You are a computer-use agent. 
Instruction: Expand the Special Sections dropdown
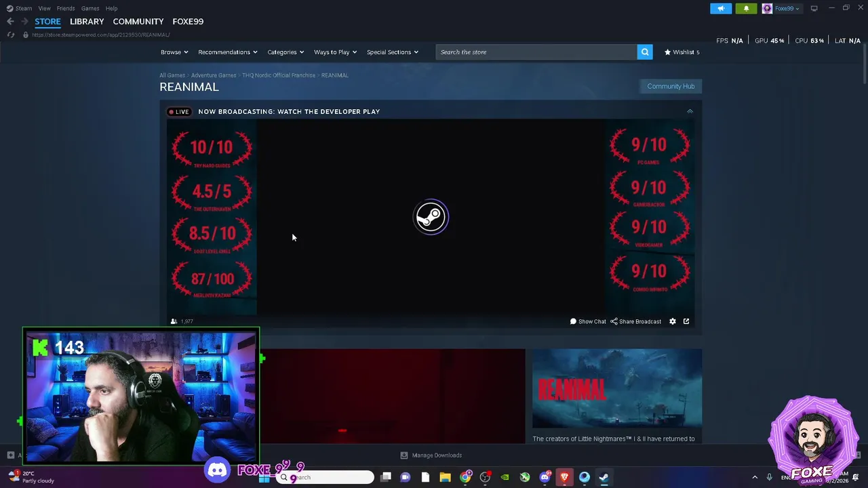click(x=393, y=52)
